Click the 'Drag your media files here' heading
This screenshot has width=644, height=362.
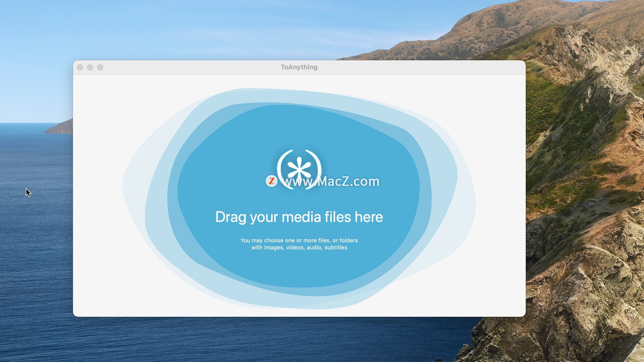coord(299,217)
